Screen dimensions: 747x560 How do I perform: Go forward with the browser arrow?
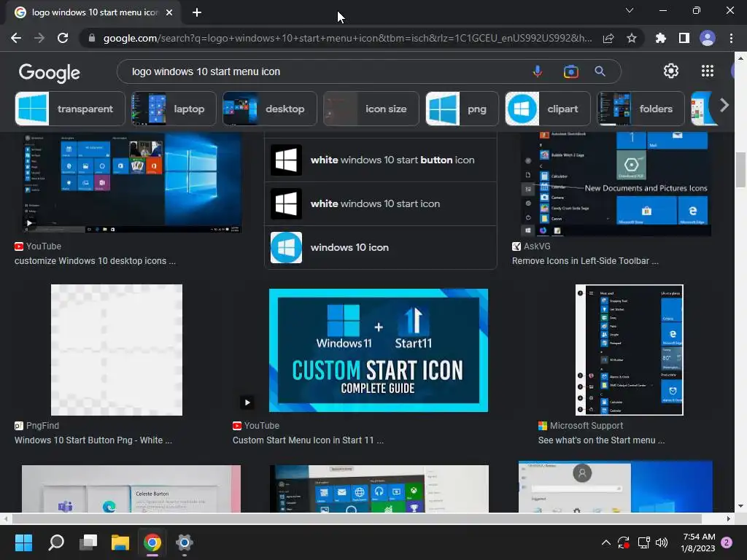click(39, 38)
